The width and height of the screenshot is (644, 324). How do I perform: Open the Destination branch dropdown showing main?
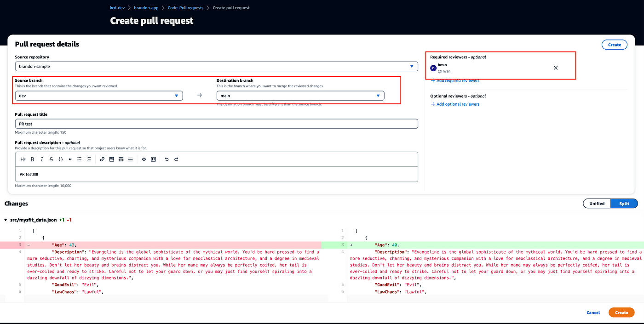point(300,96)
